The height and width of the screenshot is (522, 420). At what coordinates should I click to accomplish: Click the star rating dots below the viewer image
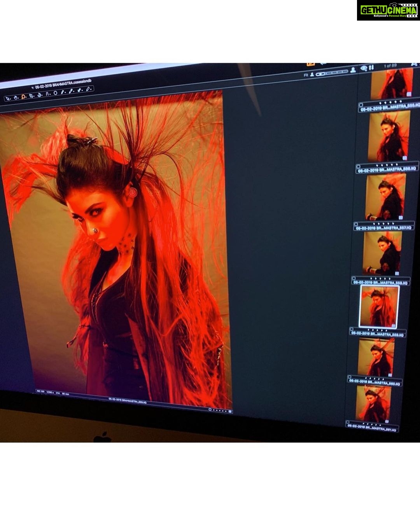[x=220, y=410]
